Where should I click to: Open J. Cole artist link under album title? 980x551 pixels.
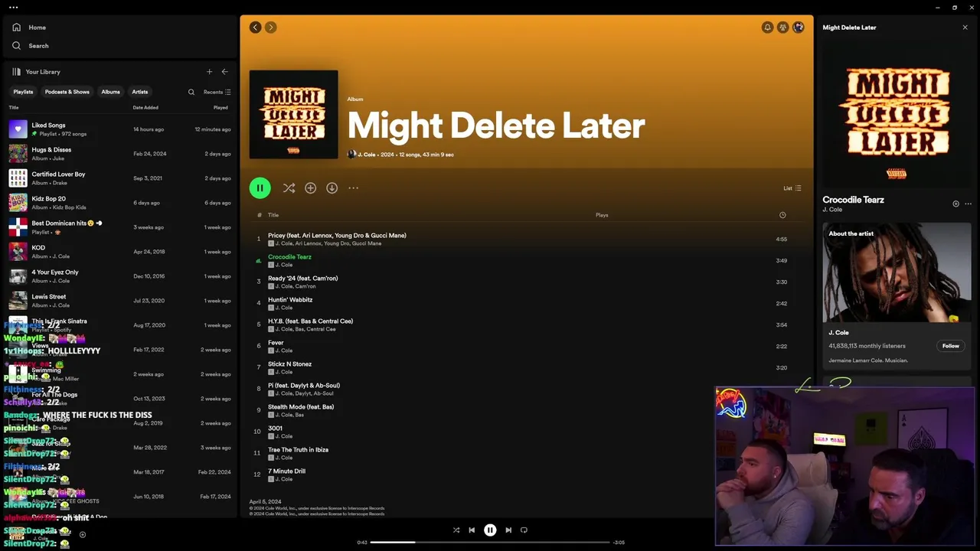(366, 155)
